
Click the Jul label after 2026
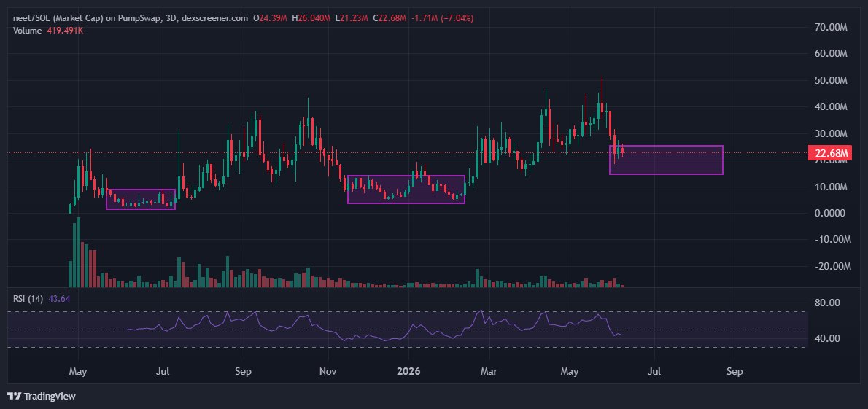655,371
